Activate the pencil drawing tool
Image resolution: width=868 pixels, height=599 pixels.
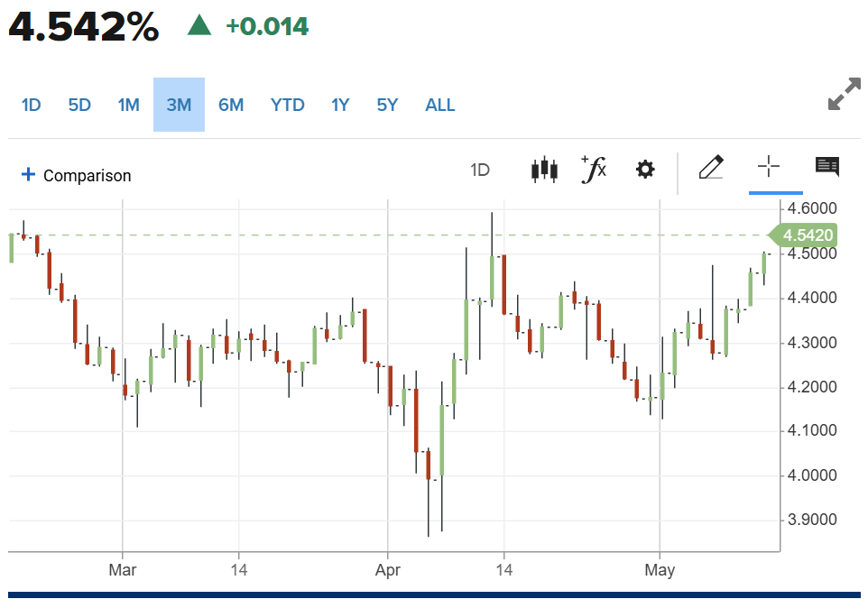tap(711, 167)
